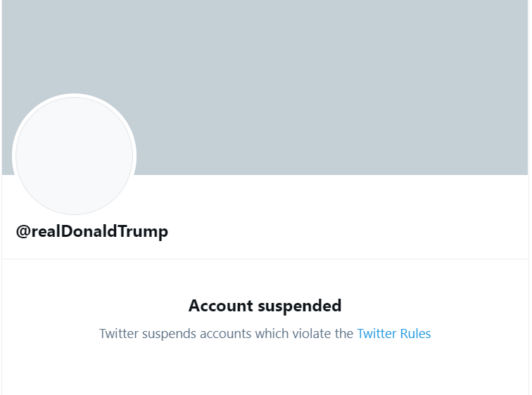Click the horizontal divider below the handle
The height and width of the screenshot is (395, 532).
(265, 259)
